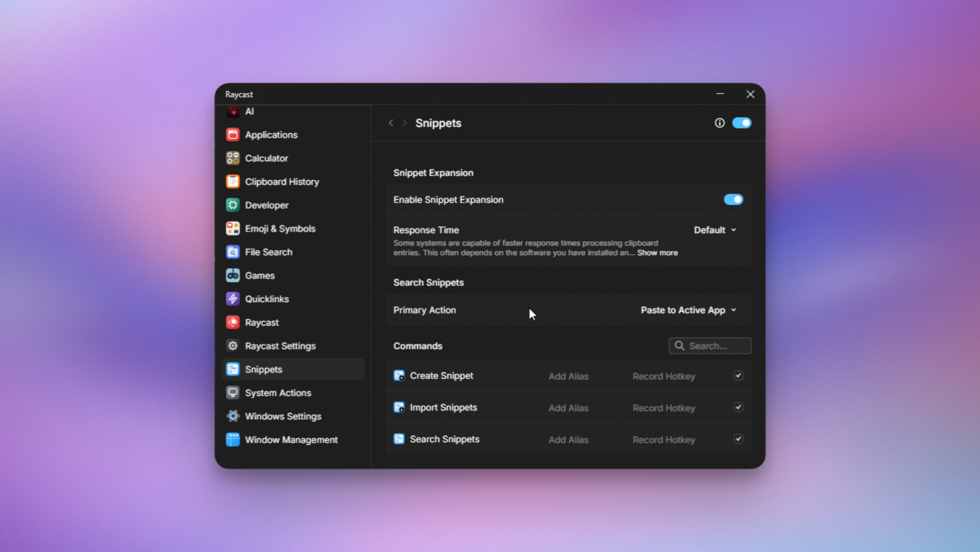Image resolution: width=980 pixels, height=552 pixels.
Task: Open the Paste to Active App dropdown
Action: [688, 310]
